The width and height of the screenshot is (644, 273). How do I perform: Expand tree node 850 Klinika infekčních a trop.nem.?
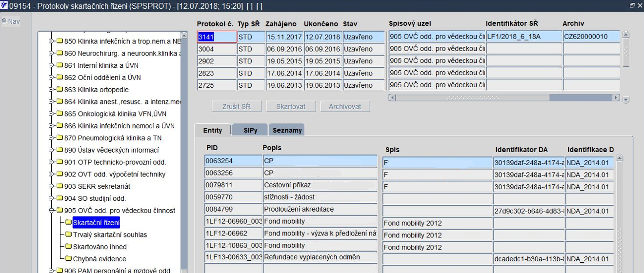(51, 41)
